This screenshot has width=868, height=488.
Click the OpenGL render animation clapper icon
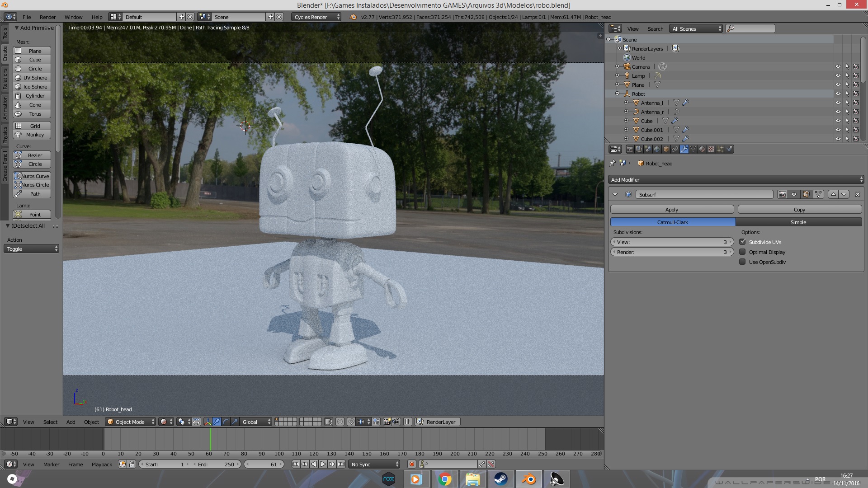396,422
